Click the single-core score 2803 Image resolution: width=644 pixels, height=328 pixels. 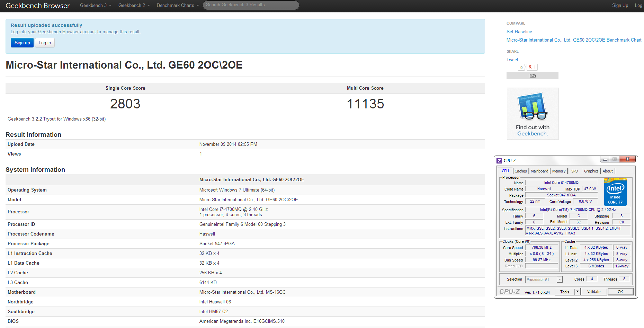[125, 104]
